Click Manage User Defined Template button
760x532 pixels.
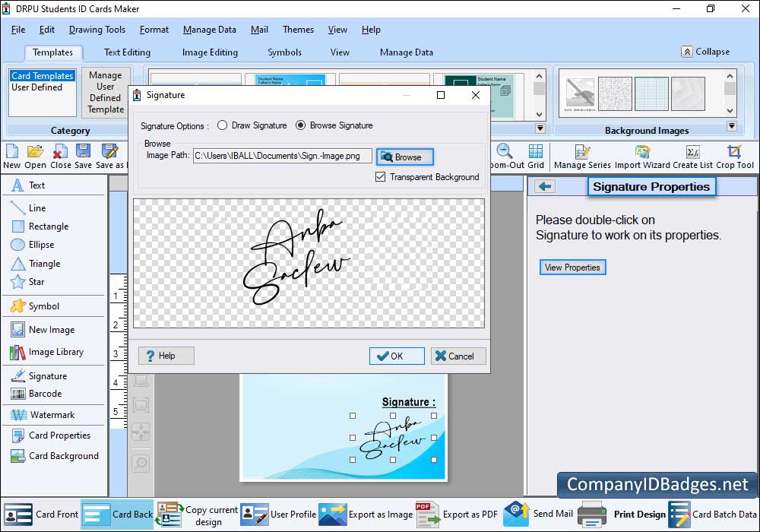(105, 92)
